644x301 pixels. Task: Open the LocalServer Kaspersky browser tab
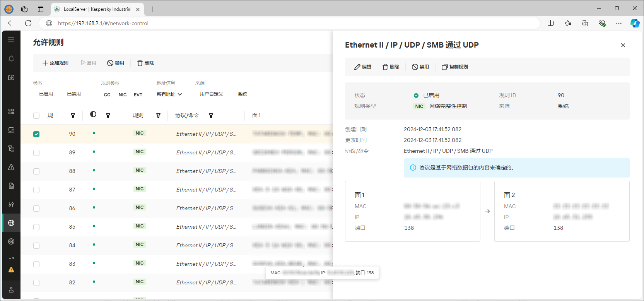[97, 9]
